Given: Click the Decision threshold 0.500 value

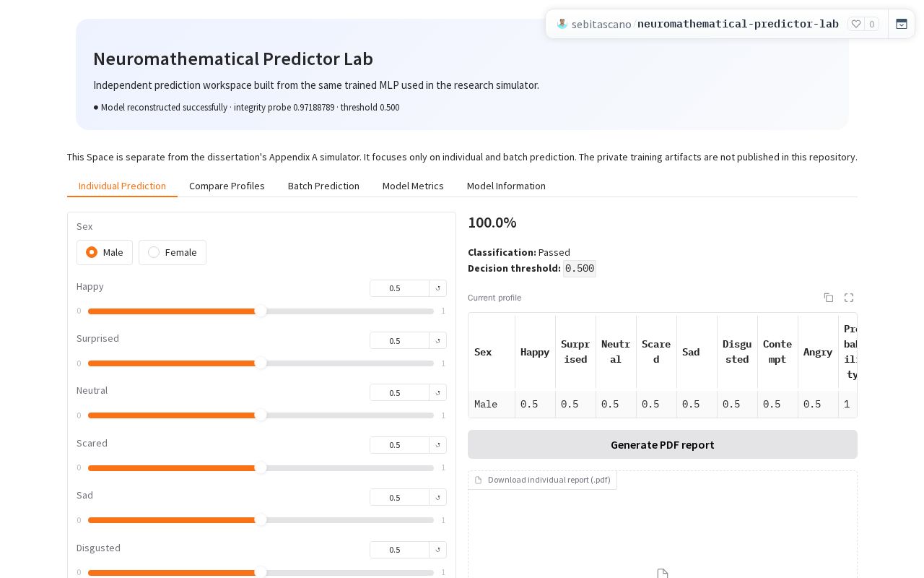Looking at the screenshot, I should (x=580, y=269).
